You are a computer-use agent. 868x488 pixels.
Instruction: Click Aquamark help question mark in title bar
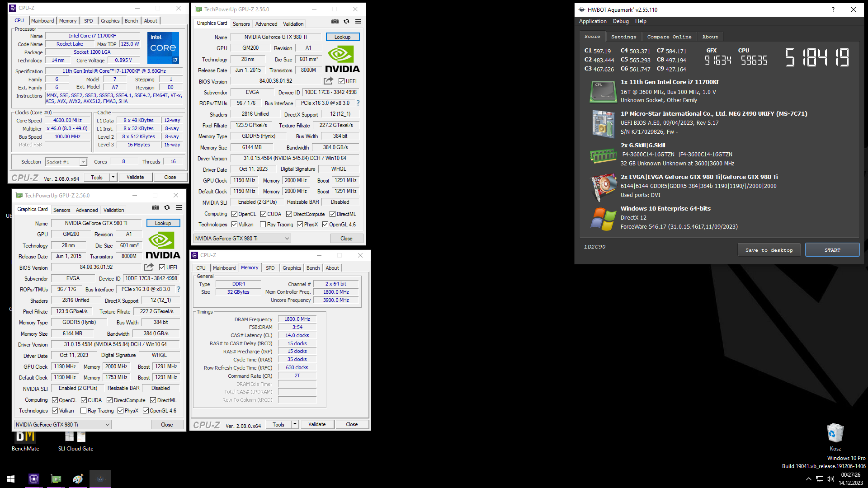pos(833,9)
